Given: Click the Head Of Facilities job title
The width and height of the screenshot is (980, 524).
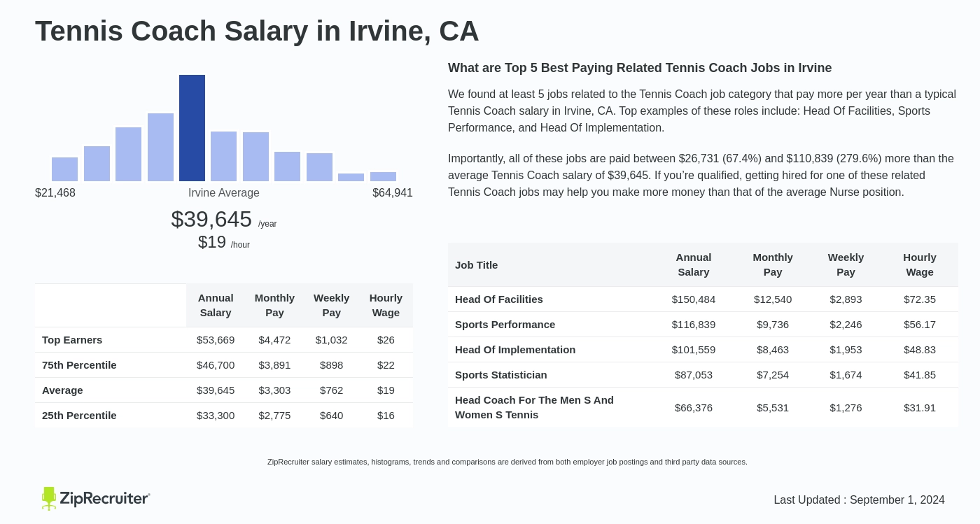Looking at the screenshot, I should 499,299.
